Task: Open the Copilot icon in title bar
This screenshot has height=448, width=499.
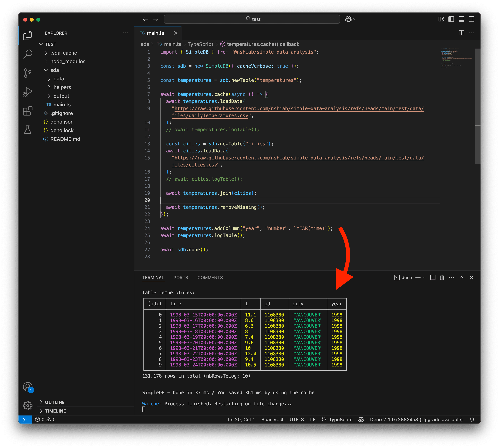Action: (x=348, y=19)
